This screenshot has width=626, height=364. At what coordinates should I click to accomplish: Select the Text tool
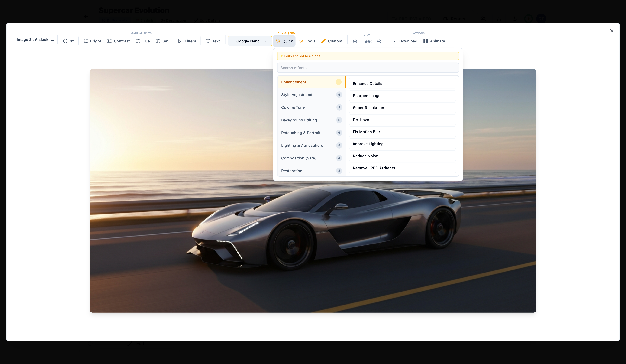point(213,41)
